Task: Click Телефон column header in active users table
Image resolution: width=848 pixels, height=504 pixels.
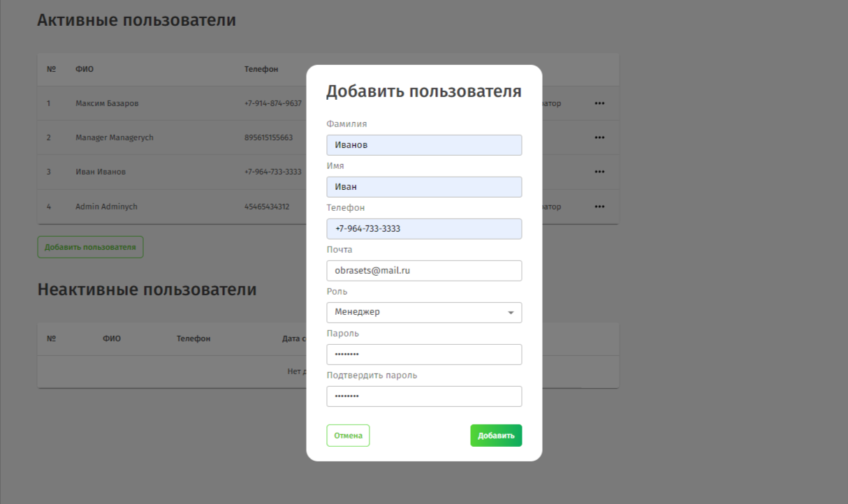Action: (x=261, y=69)
